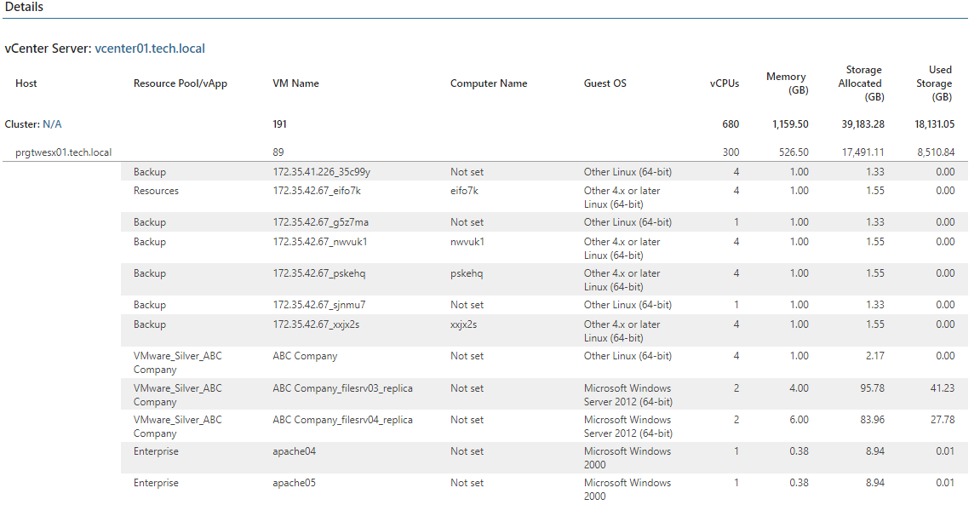
Task: Click the Used Storage (GB) column header
Action: click(x=934, y=83)
